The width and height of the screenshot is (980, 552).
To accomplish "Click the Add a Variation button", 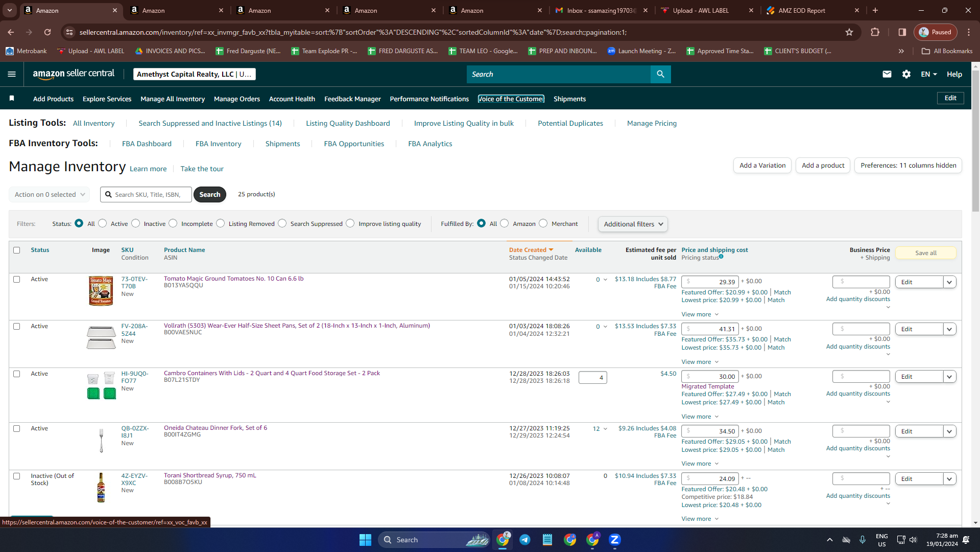I will pyautogui.click(x=762, y=166).
